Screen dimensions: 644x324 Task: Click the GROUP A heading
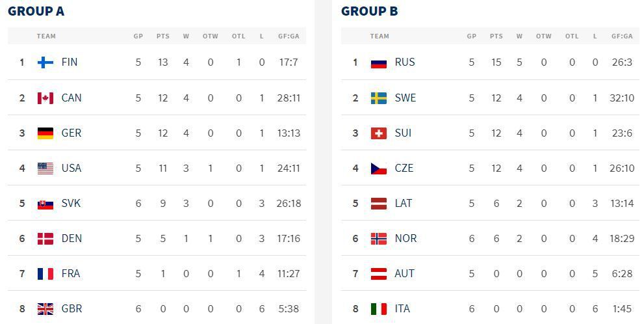(x=36, y=11)
